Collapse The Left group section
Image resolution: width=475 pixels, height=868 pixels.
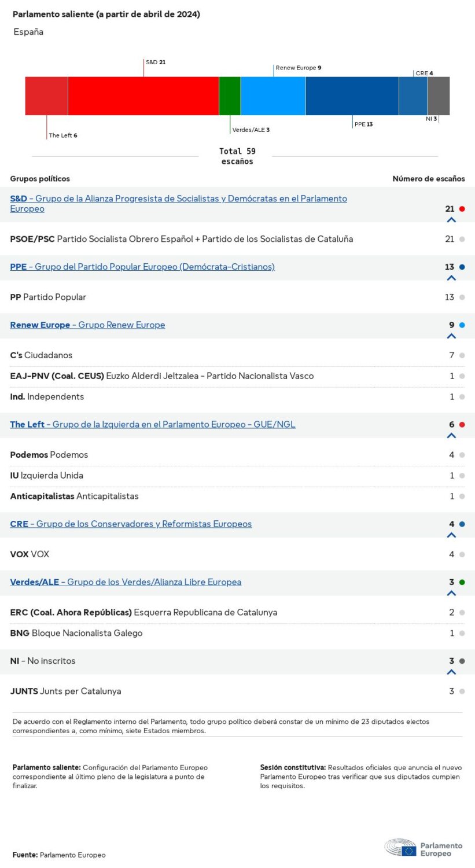(451, 436)
